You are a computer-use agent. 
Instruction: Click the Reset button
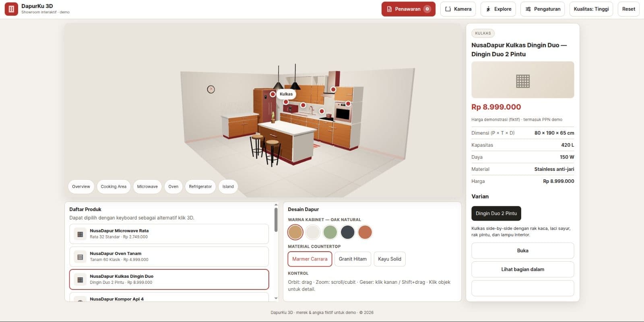point(628,9)
